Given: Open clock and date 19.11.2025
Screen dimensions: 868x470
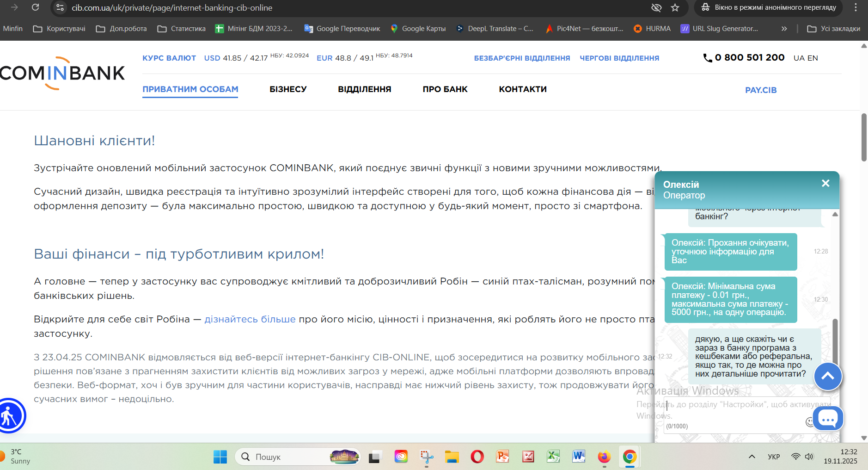Looking at the screenshot, I should click(840, 457).
